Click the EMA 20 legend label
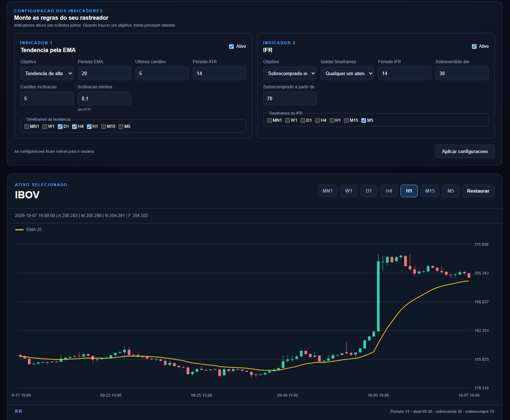Image resolution: width=510 pixels, height=420 pixels. (34, 230)
